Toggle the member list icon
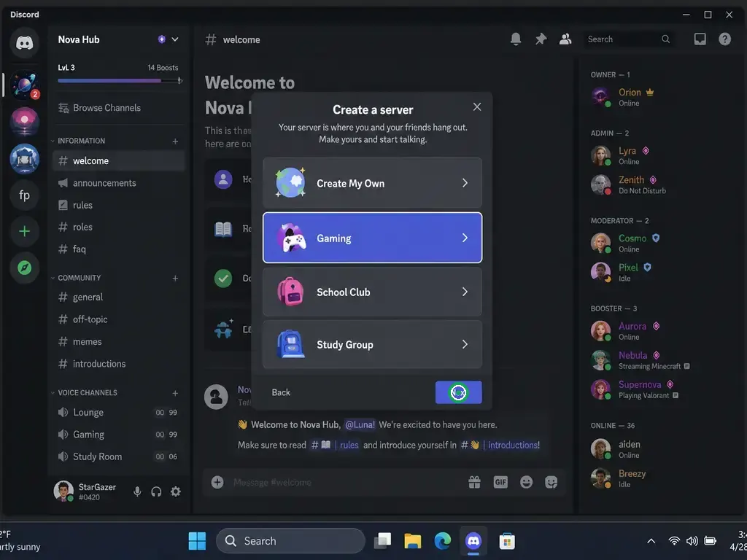Image resolution: width=747 pixels, height=560 pixels. 565,39
